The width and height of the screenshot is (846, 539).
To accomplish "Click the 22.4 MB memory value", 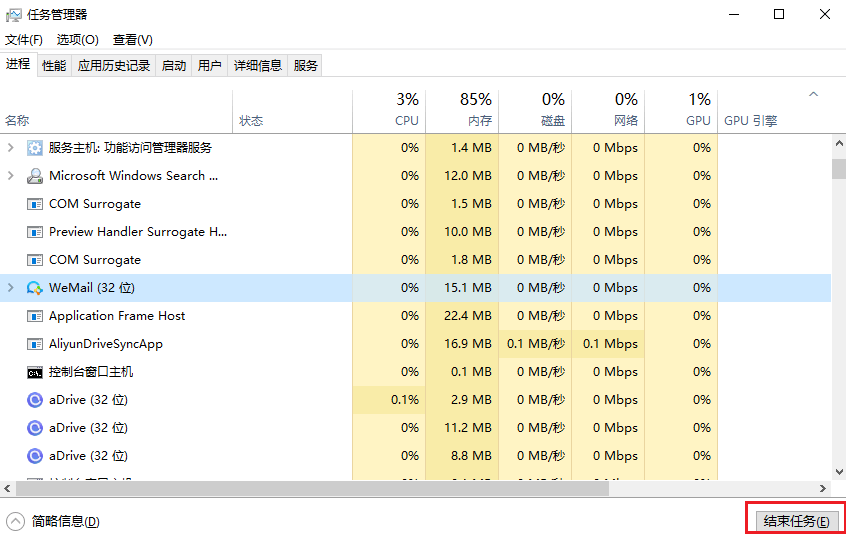I will (468, 316).
